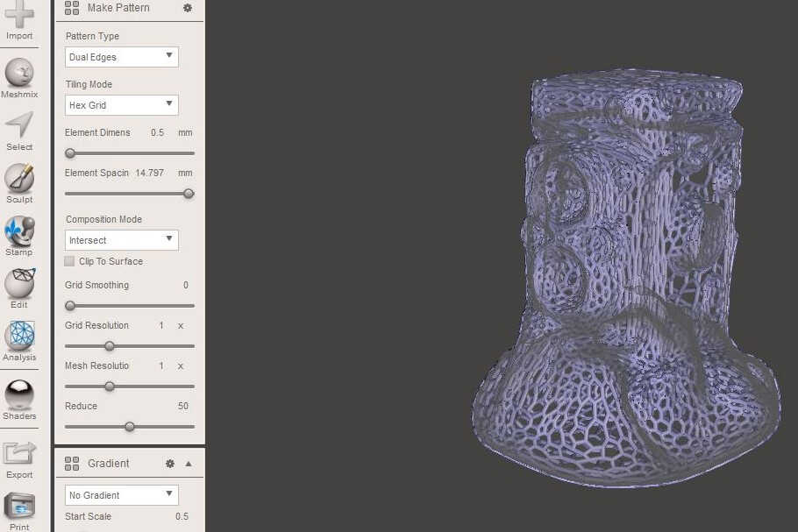Image resolution: width=798 pixels, height=532 pixels.
Task: Open Gradient panel settings gear
Action: (170, 464)
